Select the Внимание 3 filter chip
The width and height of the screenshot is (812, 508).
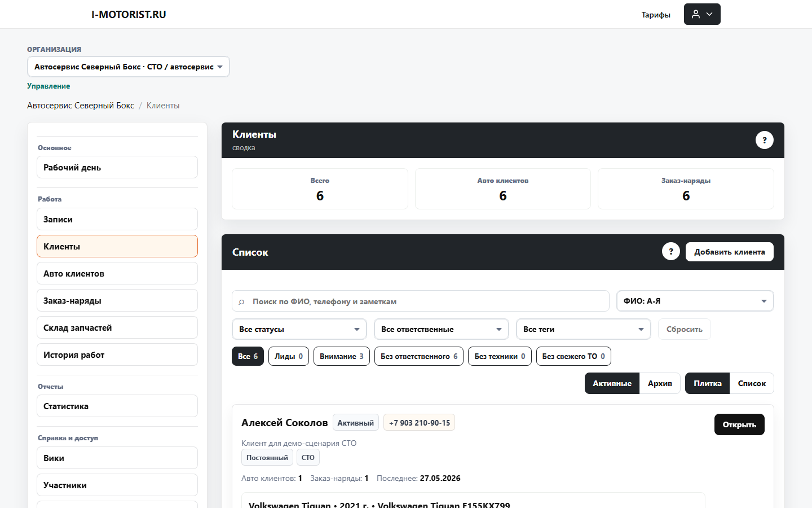click(x=342, y=356)
